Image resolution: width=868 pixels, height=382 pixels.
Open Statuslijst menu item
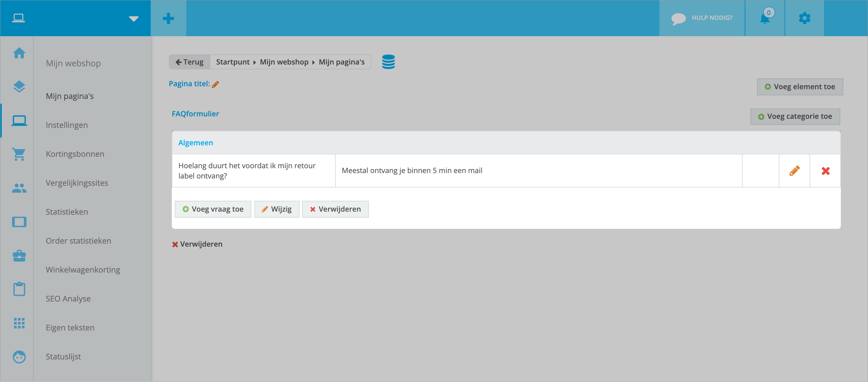(x=63, y=357)
